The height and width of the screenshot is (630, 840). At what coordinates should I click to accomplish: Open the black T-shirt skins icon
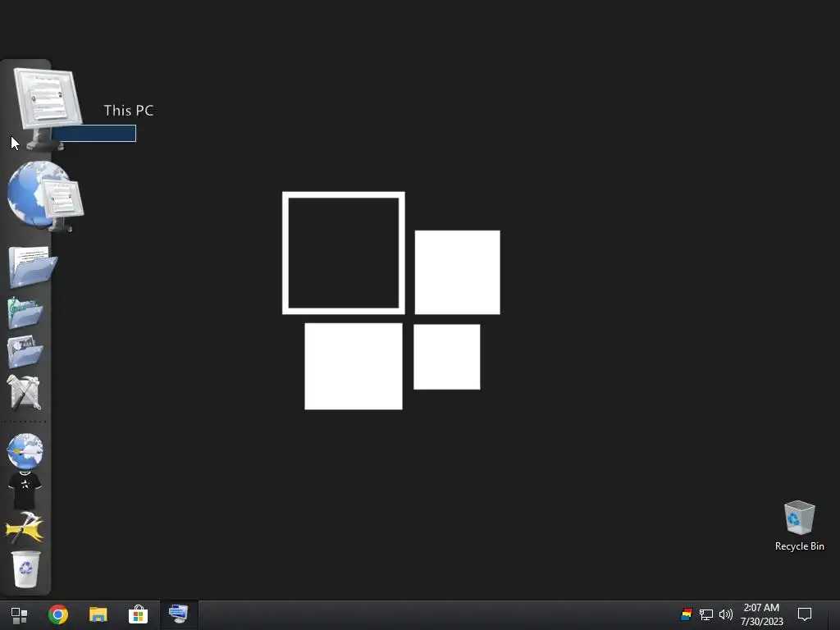coord(25,491)
